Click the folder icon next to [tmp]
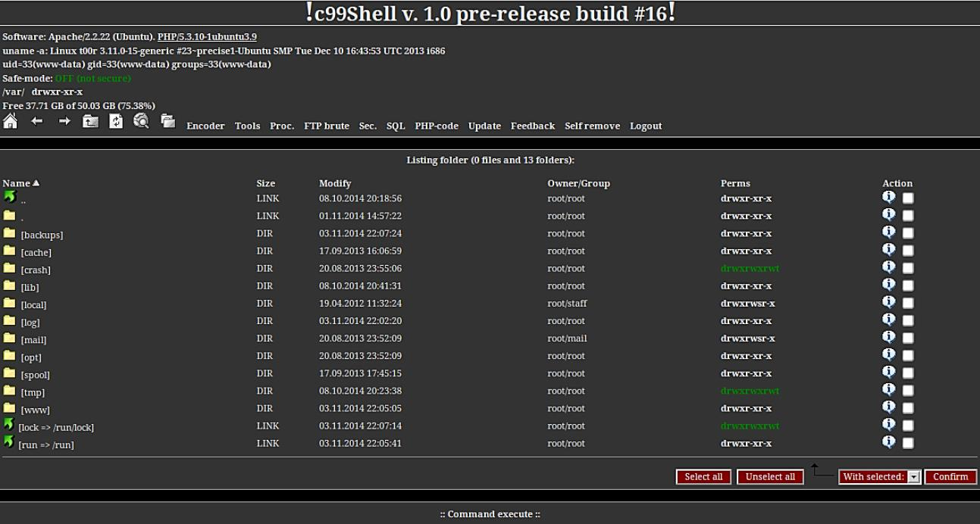Screen dimensions: 980x524 click(9, 390)
